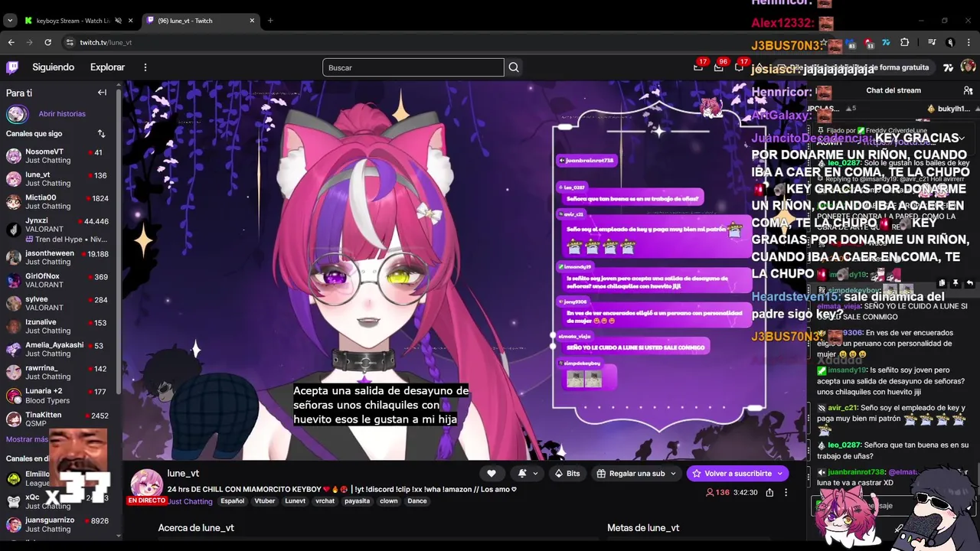This screenshot has width=980, height=551.
Task: Open the Siguiendo page
Action: pyautogui.click(x=53, y=67)
